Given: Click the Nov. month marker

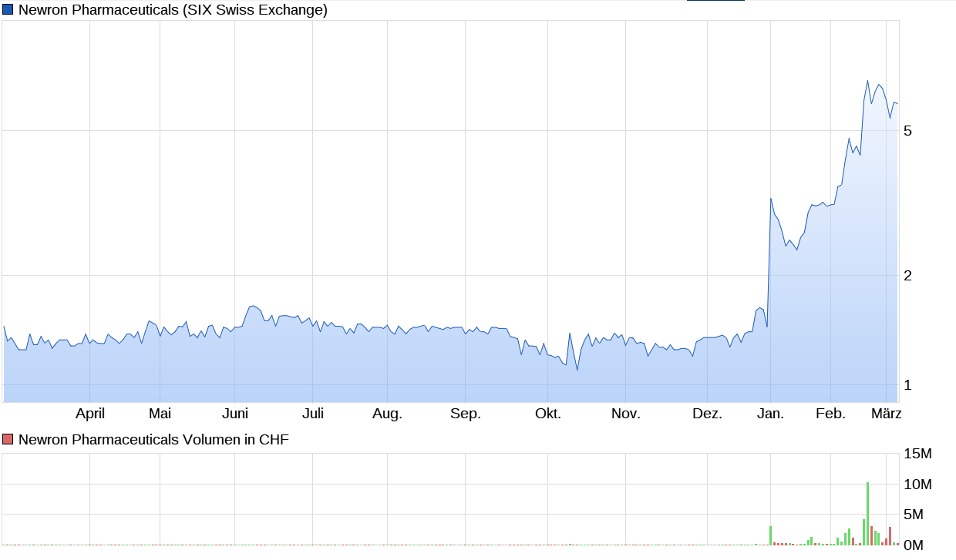Looking at the screenshot, I should coord(626,414).
